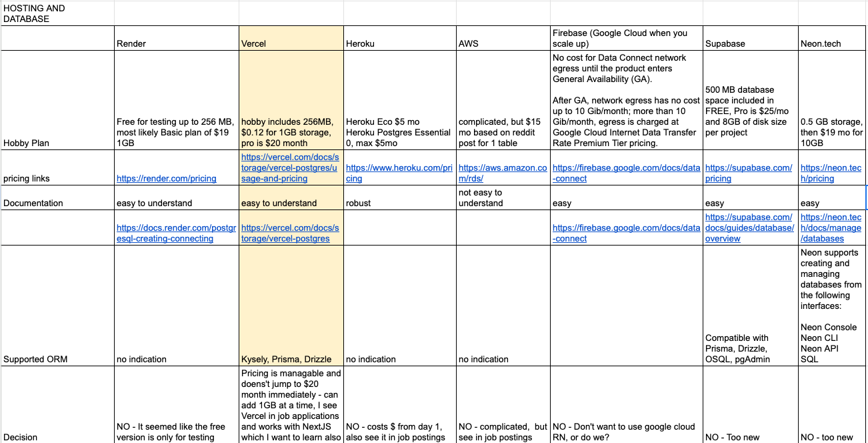
Task: Select the 'AWS' column header cell
Action: (x=503, y=39)
